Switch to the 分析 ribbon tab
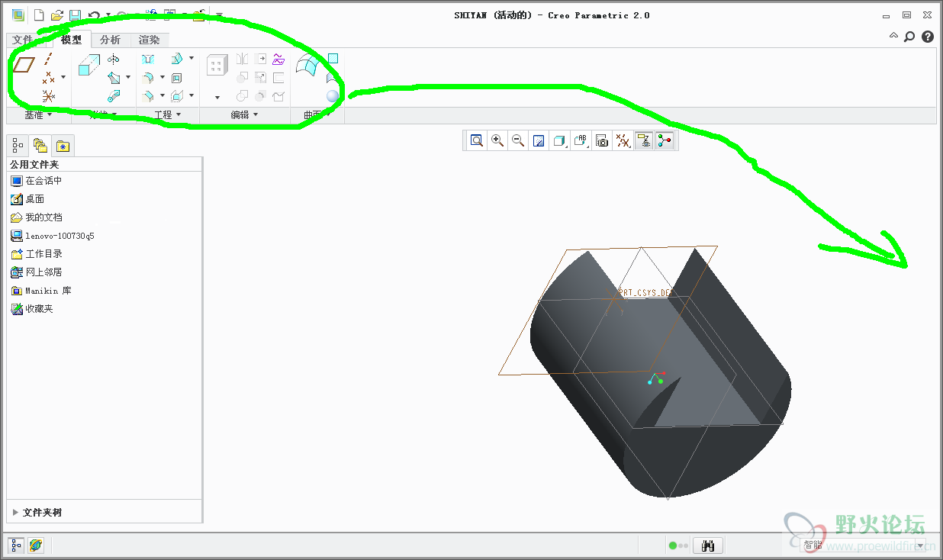Image resolution: width=943 pixels, height=560 pixels. click(x=111, y=40)
